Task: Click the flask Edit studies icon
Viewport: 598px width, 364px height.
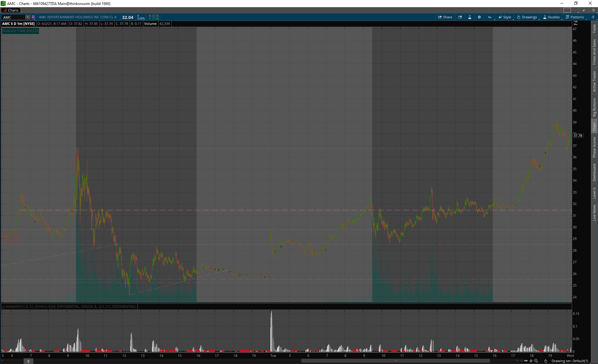Action: (x=470, y=17)
